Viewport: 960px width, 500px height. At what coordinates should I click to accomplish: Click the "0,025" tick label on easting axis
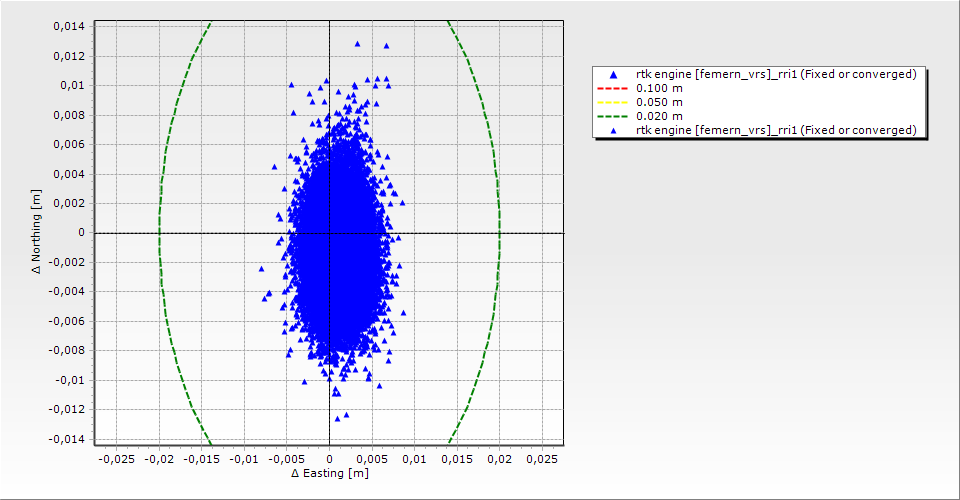click(541, 458)
